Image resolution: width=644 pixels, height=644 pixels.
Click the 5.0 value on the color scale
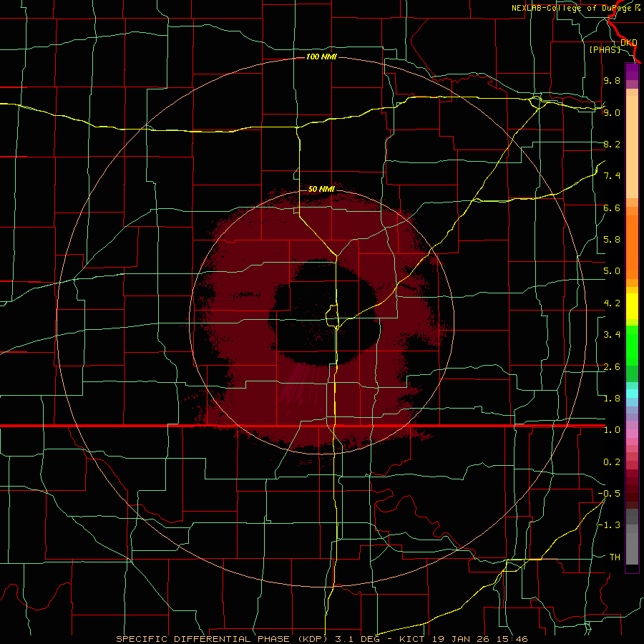(612, 271)
